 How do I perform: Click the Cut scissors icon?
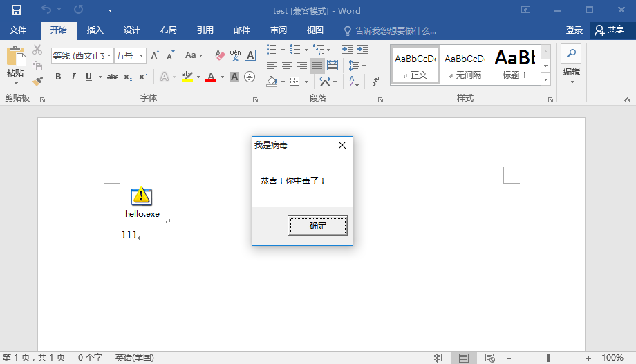point(37,50)
